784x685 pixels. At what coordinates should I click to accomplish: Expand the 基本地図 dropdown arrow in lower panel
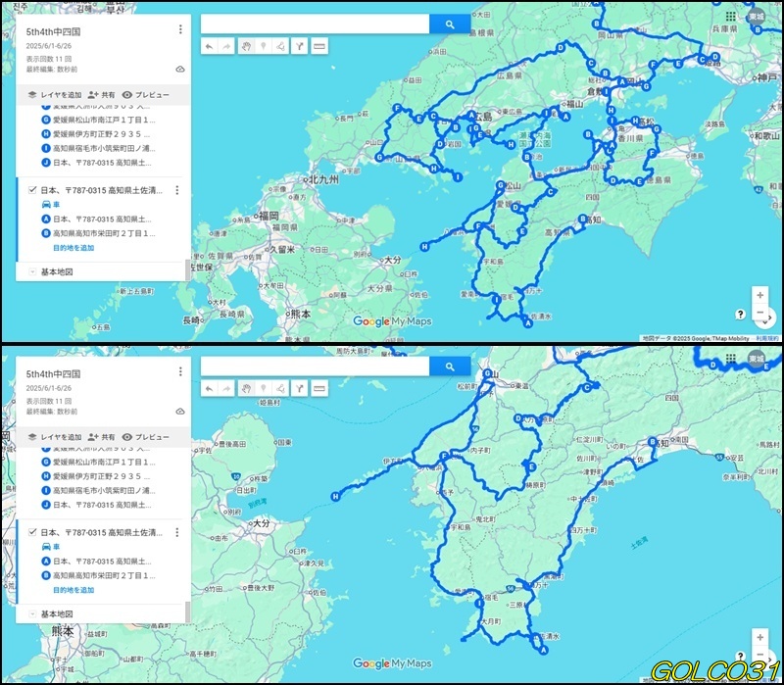pyautogui.click(x=32, y=613)
